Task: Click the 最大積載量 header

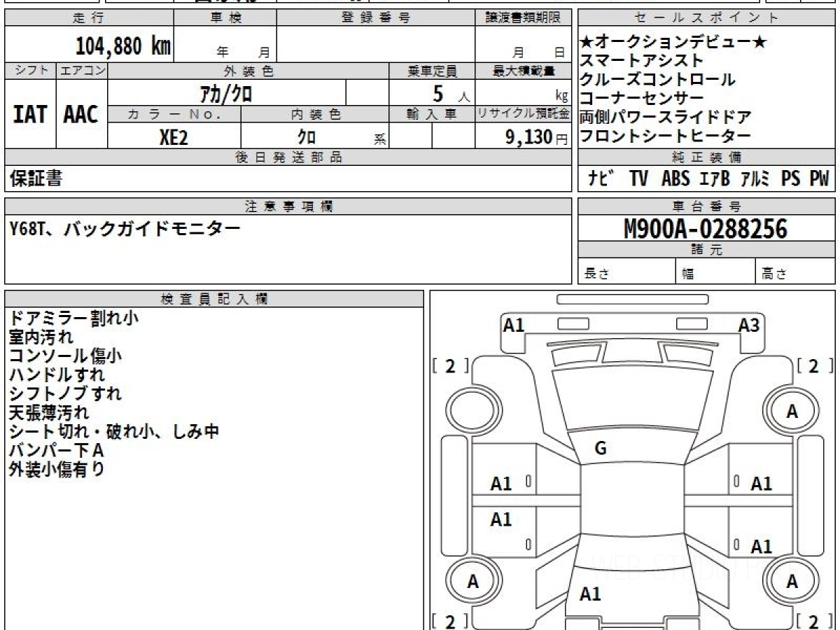Action: [524, 71]
